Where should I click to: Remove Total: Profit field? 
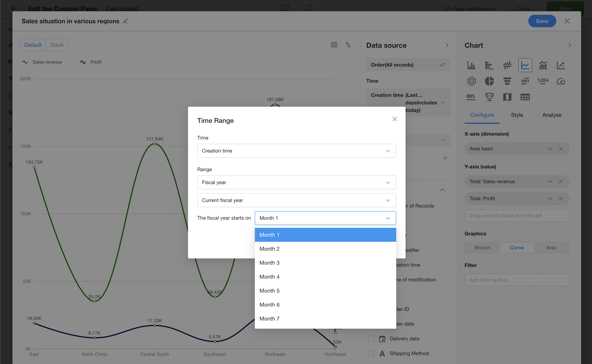pyautogui.click(x=561, y=199)
